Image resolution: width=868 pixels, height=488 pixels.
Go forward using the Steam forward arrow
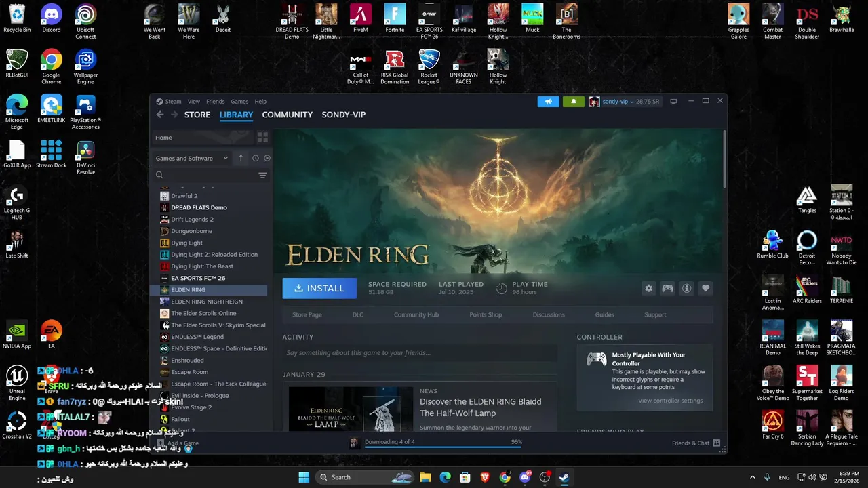(x=174, y=115)
